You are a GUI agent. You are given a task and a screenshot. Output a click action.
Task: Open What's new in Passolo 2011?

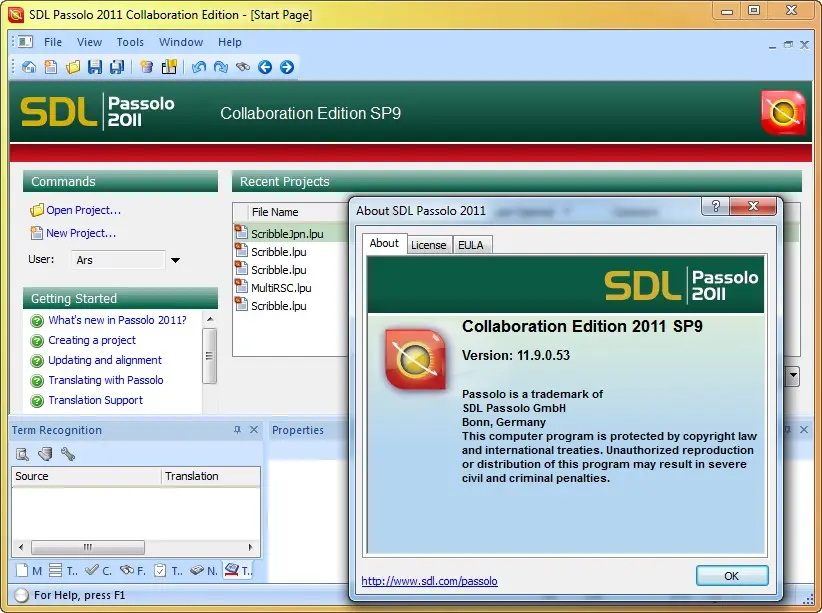[117, 320]
